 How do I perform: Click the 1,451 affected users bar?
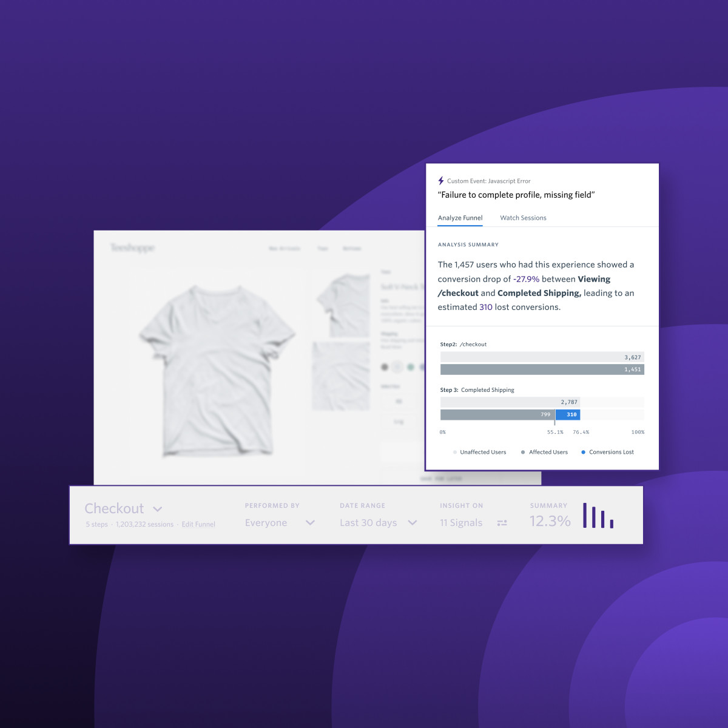click(542, 369)
